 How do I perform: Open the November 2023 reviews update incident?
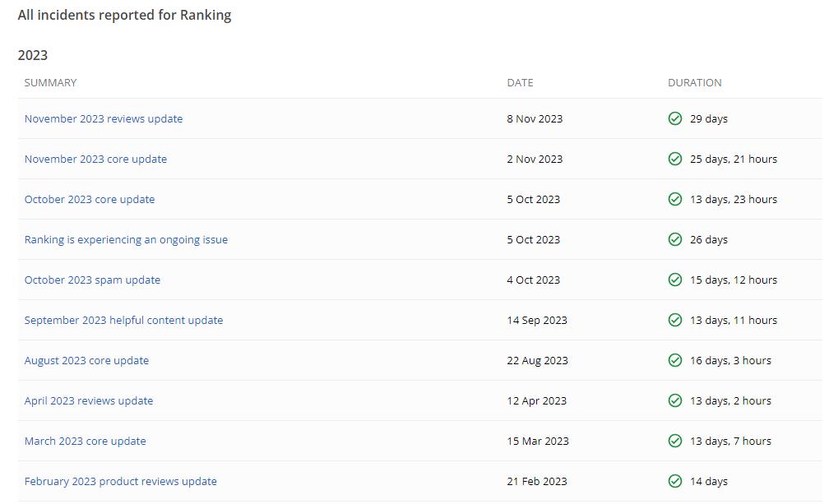point(104,119)
